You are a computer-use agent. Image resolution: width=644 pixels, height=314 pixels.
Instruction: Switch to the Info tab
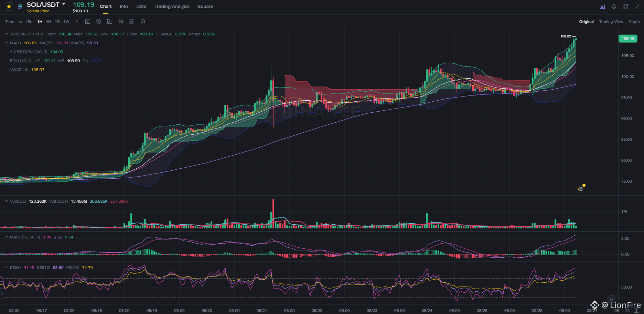point(124,6)
